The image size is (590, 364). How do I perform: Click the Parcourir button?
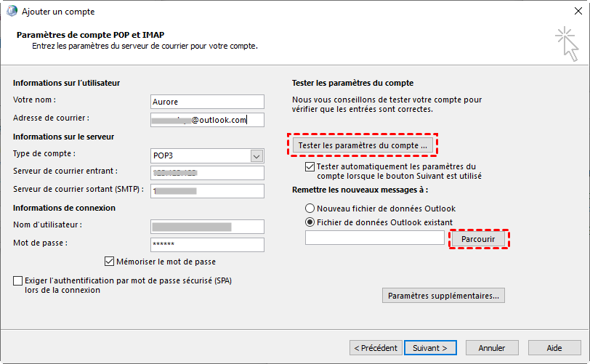(x=478, y=238)
